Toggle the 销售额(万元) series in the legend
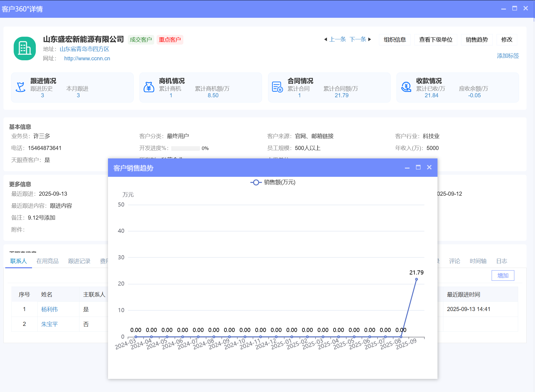The width and height of the screenshot is (535, 392). tap(279, 182)
